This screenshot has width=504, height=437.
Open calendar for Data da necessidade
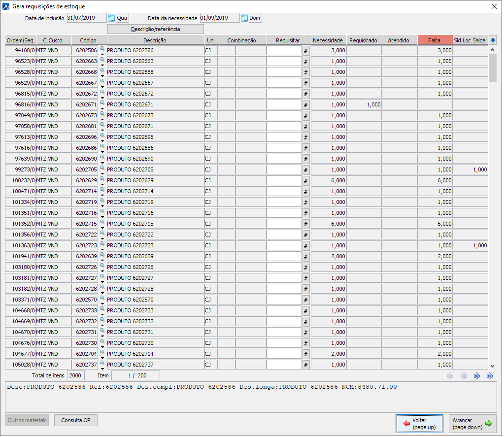[244, 18]
